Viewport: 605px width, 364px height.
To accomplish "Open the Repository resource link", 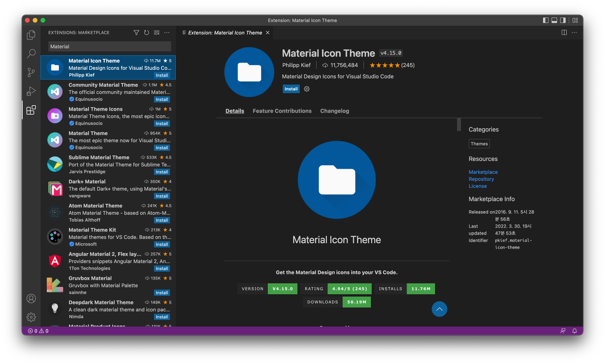I will coord(481,179).
